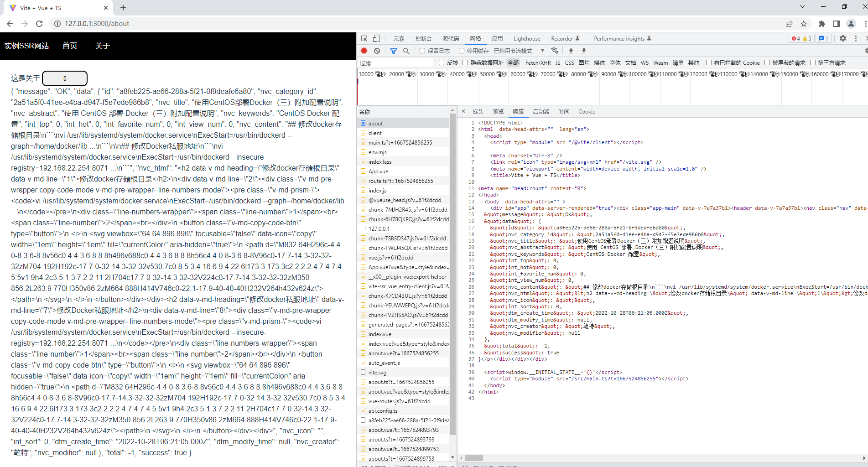Click the 关于 nav link
Viewport: 868px width, 467px height.
(x=102, y=46)
